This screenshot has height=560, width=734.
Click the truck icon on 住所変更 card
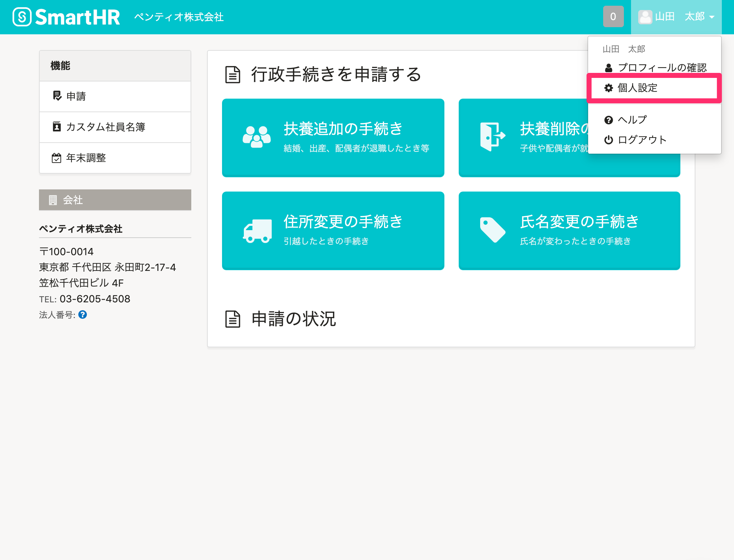coord(257,231)
